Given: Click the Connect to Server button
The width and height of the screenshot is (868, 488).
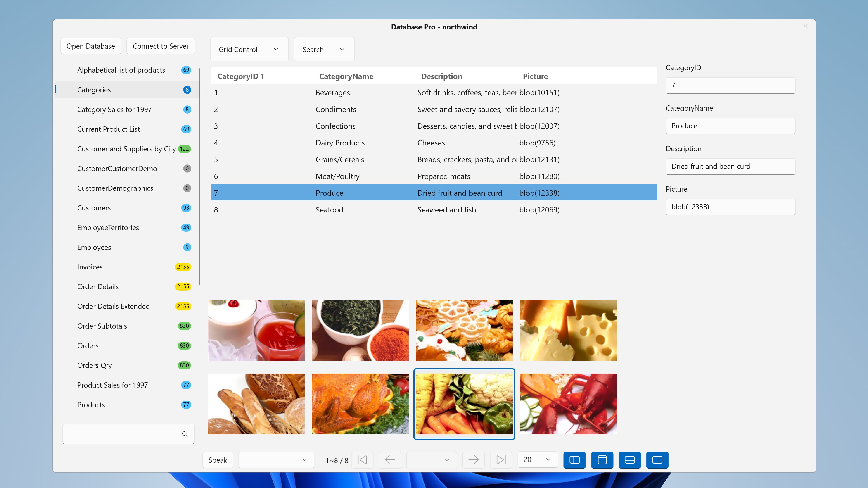Looking at the screenshot, I should [160, 46].
